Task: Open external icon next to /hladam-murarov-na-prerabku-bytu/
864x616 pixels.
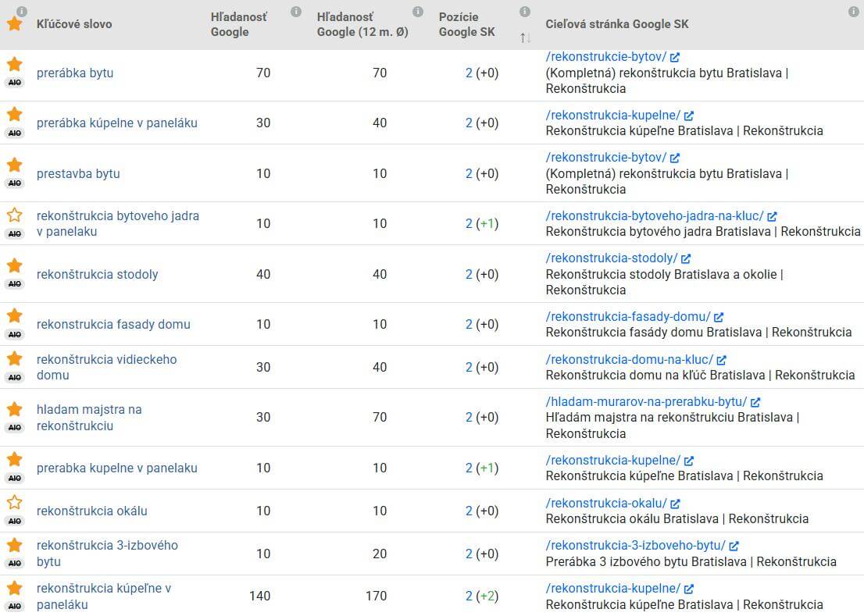Action: point(755,402)
